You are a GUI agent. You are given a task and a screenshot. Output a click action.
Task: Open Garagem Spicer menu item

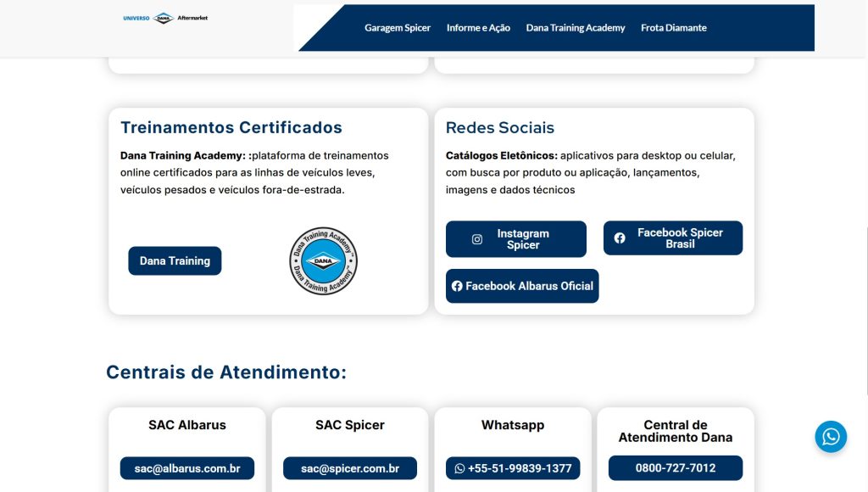pyautogui.click(x=398, y=28)
